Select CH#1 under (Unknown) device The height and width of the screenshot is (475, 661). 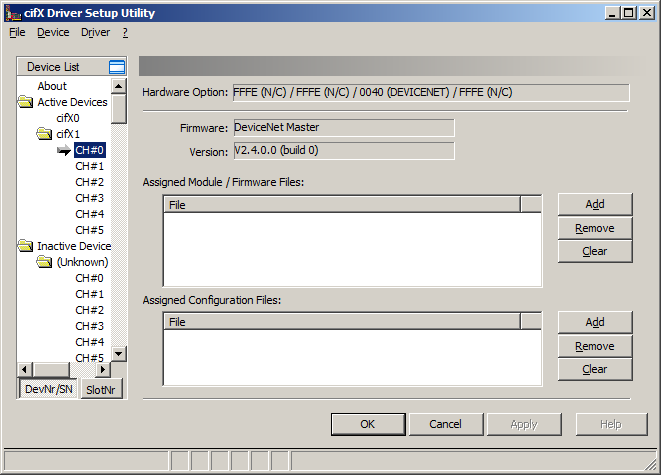click(x=89, y=294)
